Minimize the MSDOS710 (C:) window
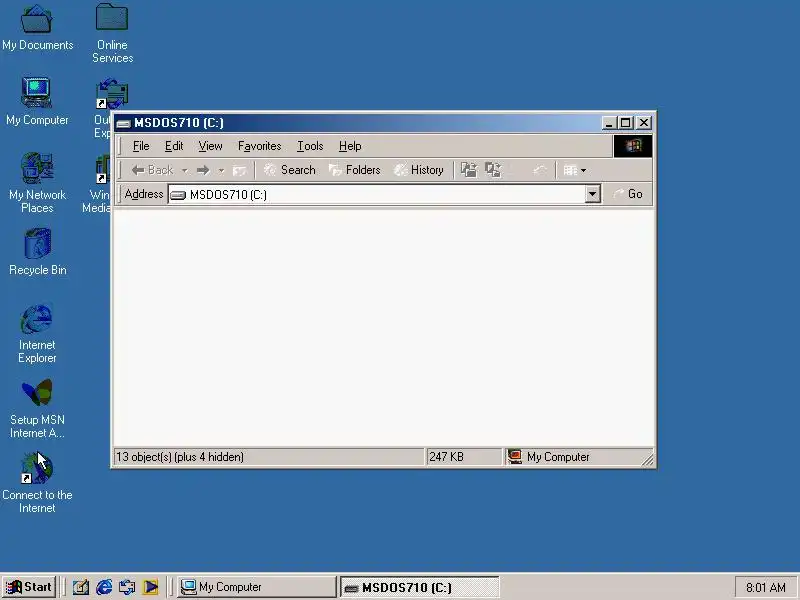800x600 pixels. click(x=609, y=123)
